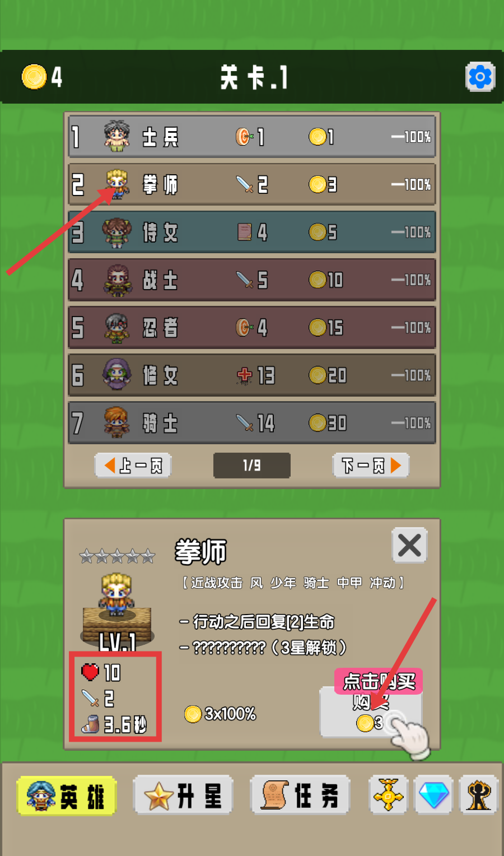Switch to the 升星 tab
Viewport: 504px width, 856px height.
pyautogui.click(x=183, y=795)
